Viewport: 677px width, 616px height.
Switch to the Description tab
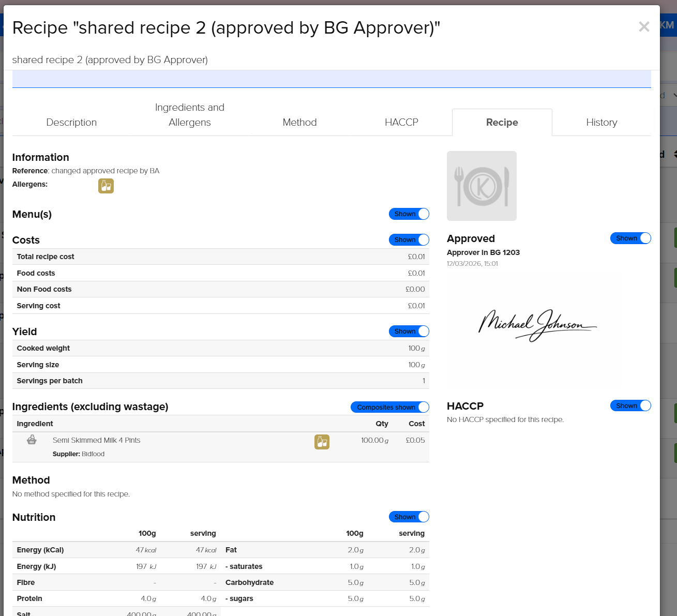coord(71,122)
